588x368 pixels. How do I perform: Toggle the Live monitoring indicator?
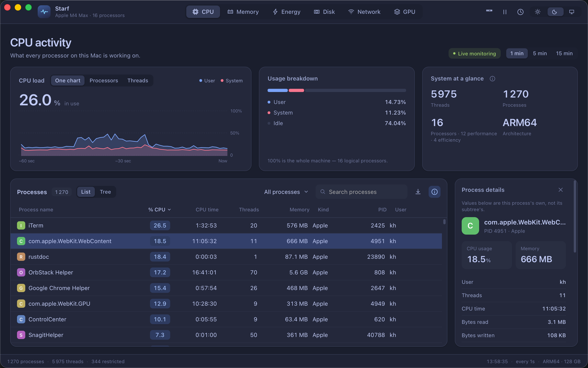pyautogui.click(x=475, y=54)
